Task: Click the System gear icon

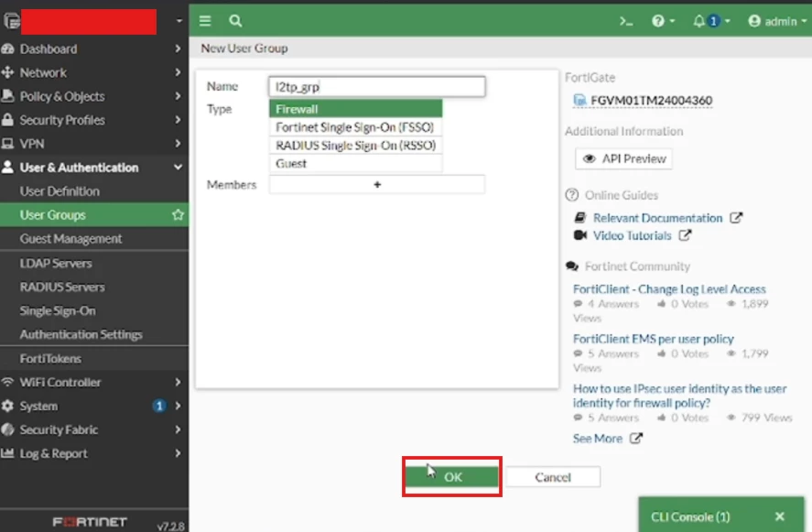Action: [x=7, y=406]
